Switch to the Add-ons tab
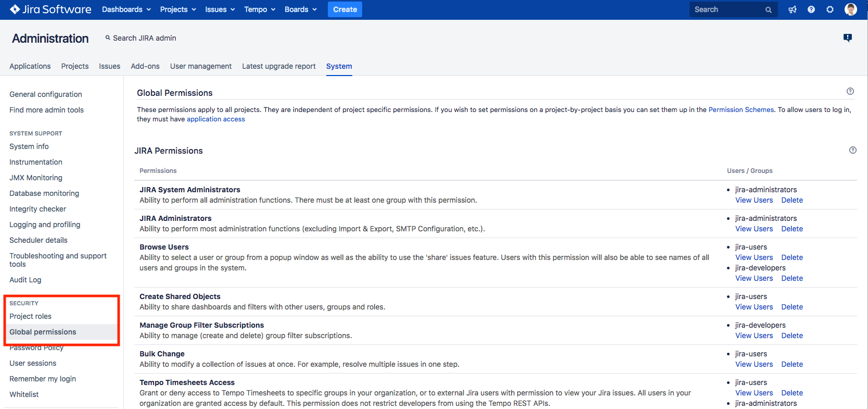 [x=145, y=66]
